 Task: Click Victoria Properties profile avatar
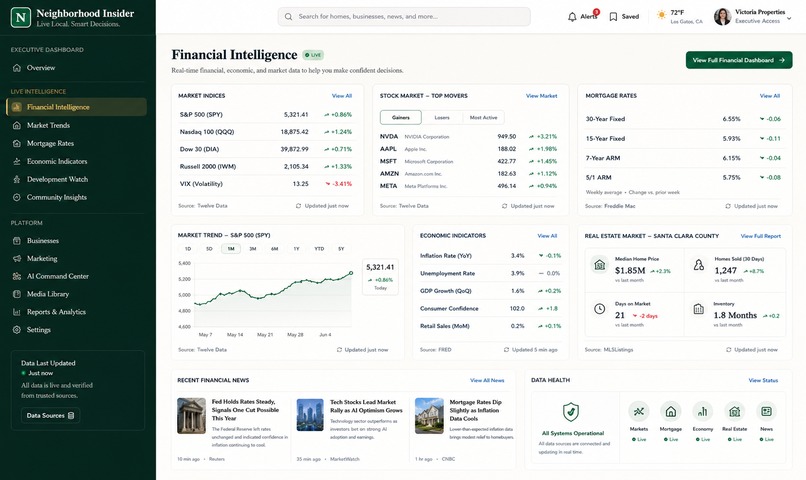[x=722, y=16]
